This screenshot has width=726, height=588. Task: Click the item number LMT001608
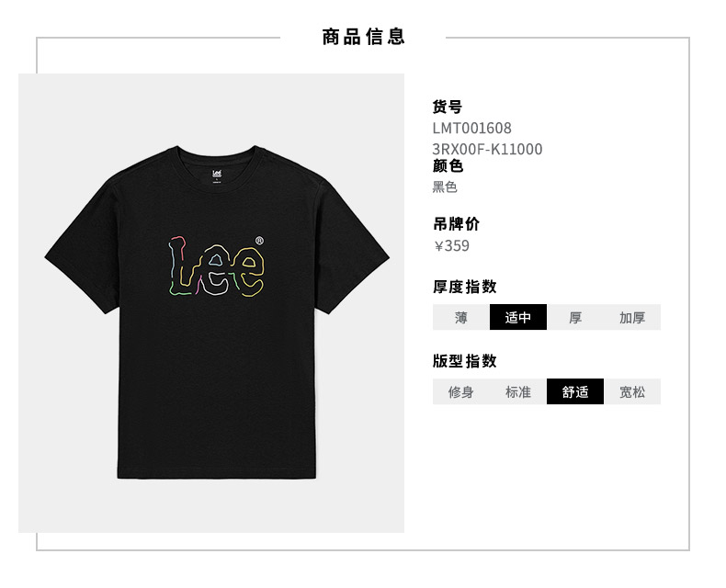click(x=471, y=128)
